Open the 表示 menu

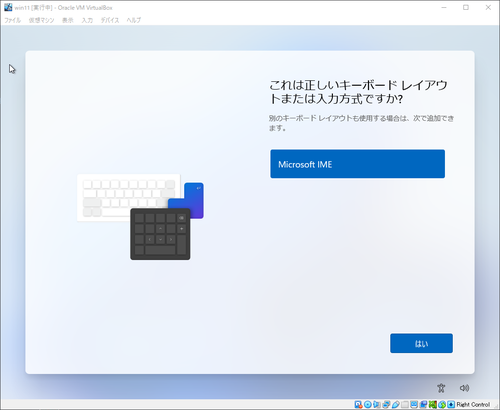68,20
